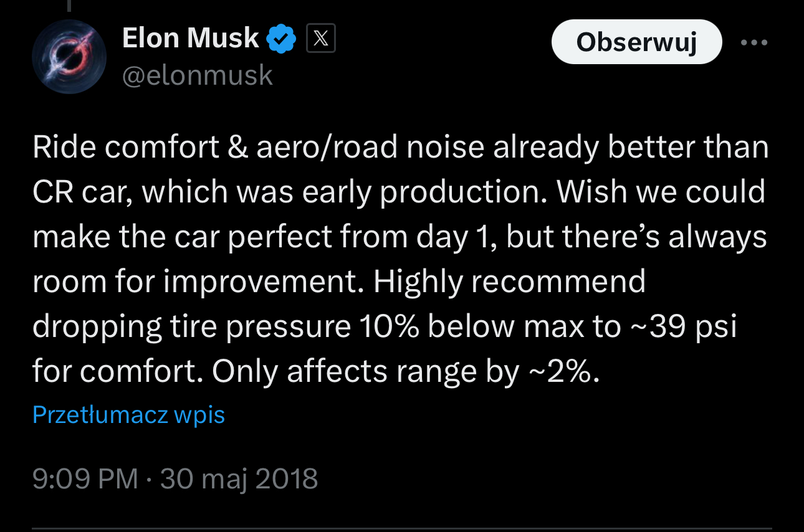
Task: Open the Elon Musk display name
Action: 191,39
